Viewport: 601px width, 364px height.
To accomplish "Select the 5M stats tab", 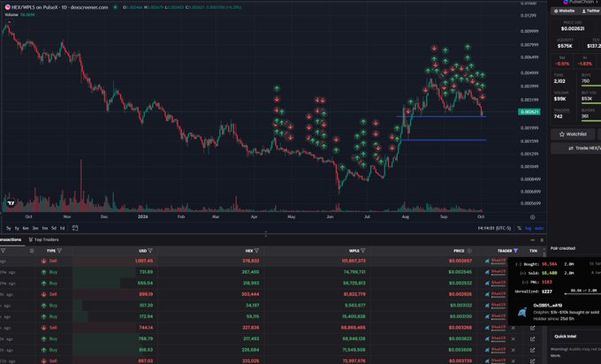I will click(562, 61).
